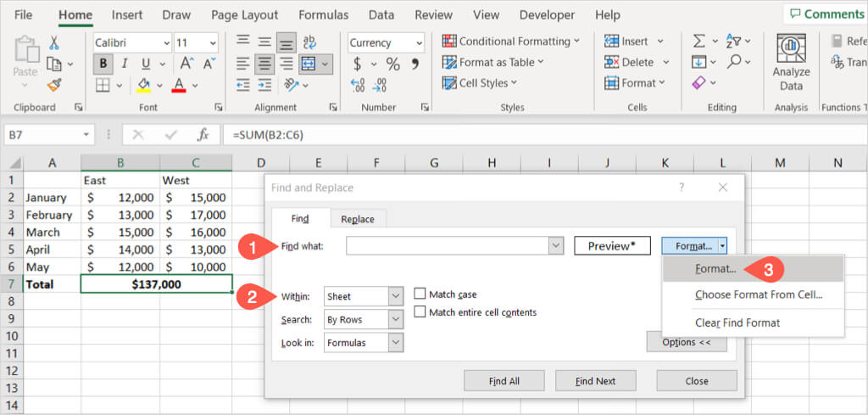868x415 pixels.
Task: Check Match entire cell contents
Action: click(x=420, y=312)
